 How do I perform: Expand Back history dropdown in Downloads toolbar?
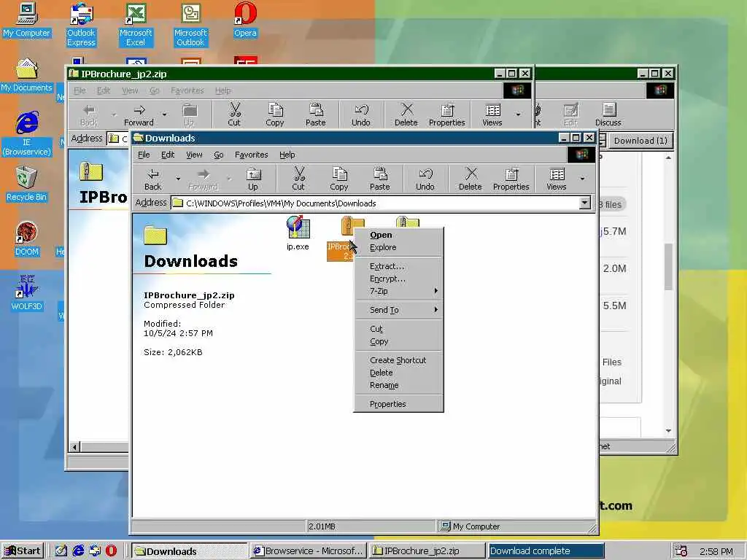(x=178, y=179)
